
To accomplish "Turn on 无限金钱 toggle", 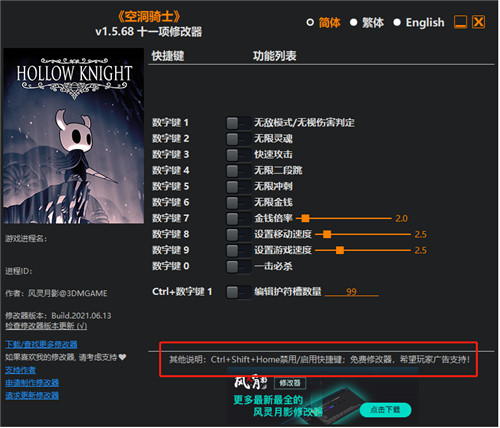I will pyautogui.click(x=239, y=203).
